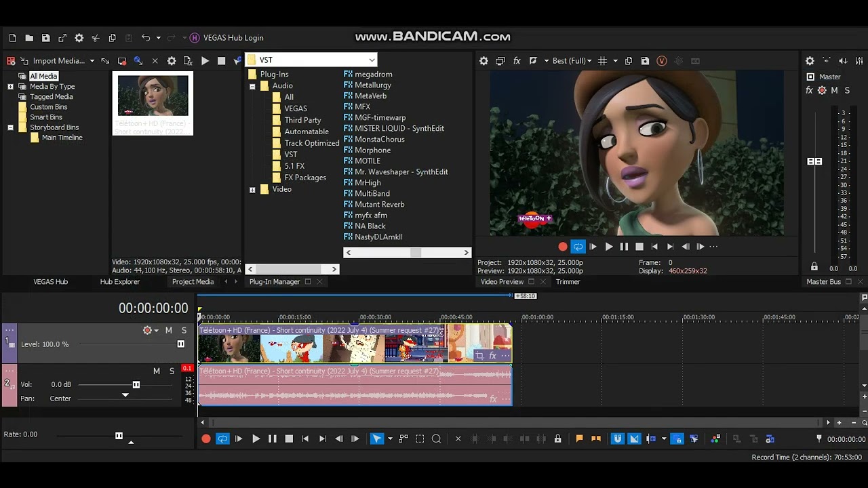Switch to the Video Preview tab
868x488 pixels.
click(502, 282)
